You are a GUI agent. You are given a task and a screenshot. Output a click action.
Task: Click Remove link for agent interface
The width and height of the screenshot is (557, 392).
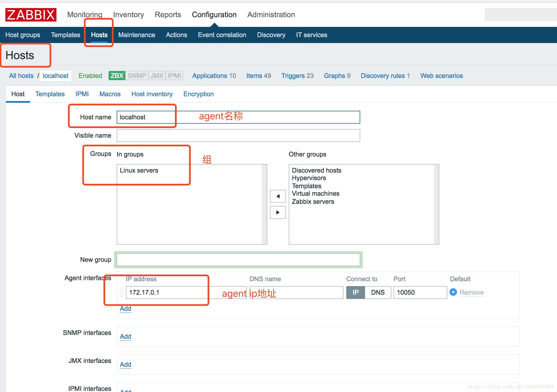(471, 293)
